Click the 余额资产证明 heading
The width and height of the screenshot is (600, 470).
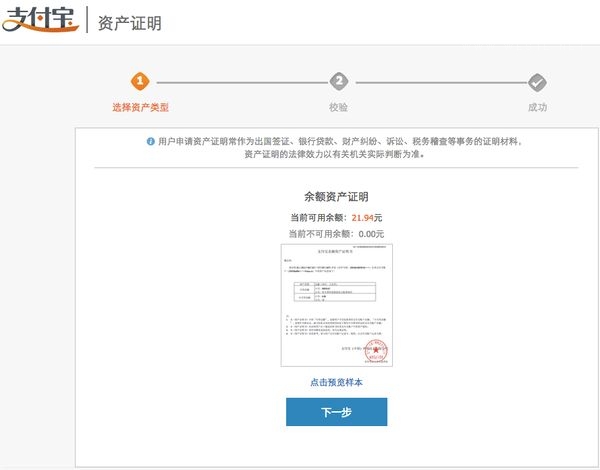[336, 197]
